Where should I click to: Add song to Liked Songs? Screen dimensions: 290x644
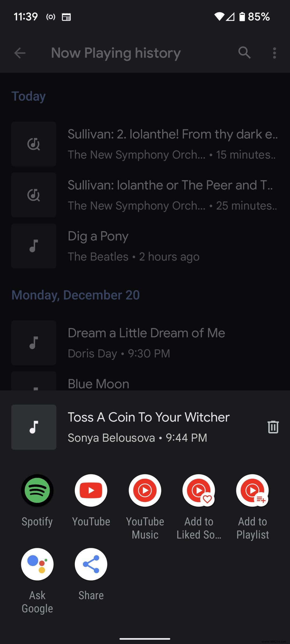coord(199,491)
